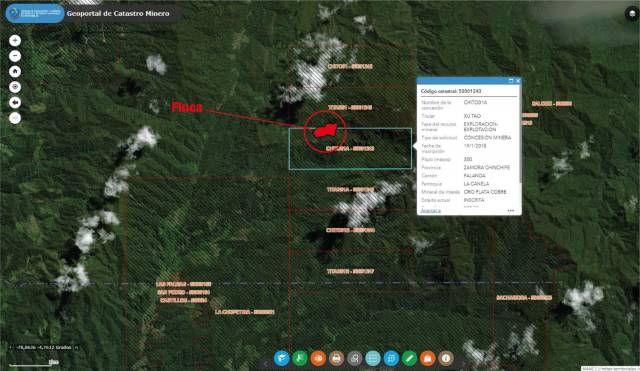This screenshot has width=640, height=371.
Task: Open the brown info about widget
Action: tap(446, 358)
